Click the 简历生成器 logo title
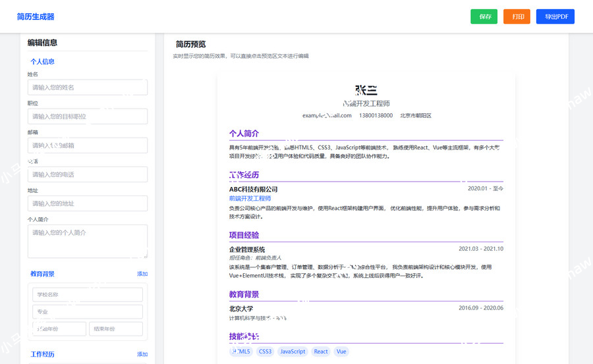The height and width of the screenshot is (364, 593). tap(36, 16)
